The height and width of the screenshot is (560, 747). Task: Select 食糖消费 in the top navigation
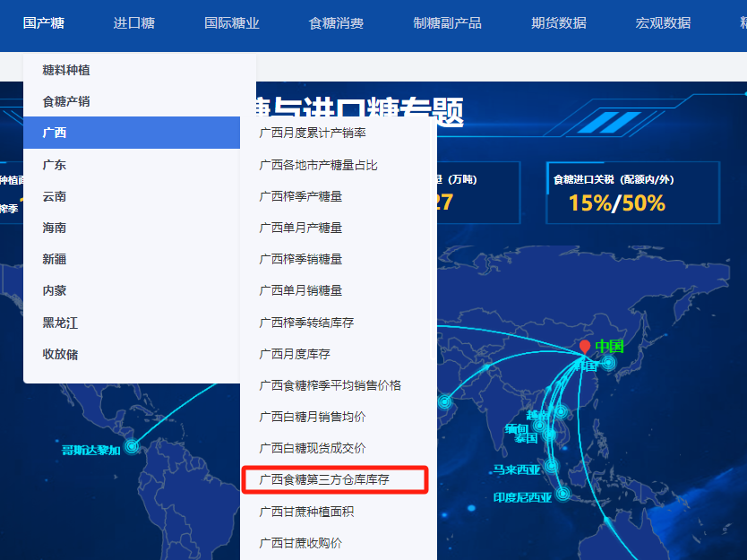336,23
